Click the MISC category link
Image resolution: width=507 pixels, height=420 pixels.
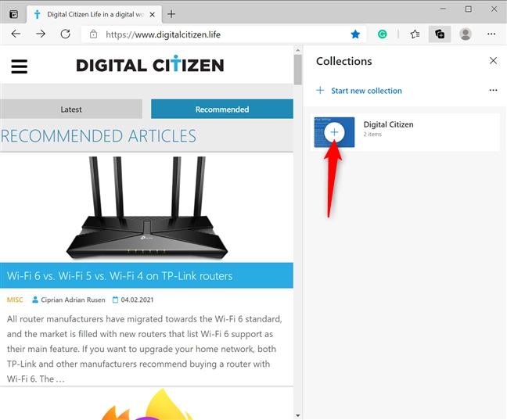pos(15,300)
